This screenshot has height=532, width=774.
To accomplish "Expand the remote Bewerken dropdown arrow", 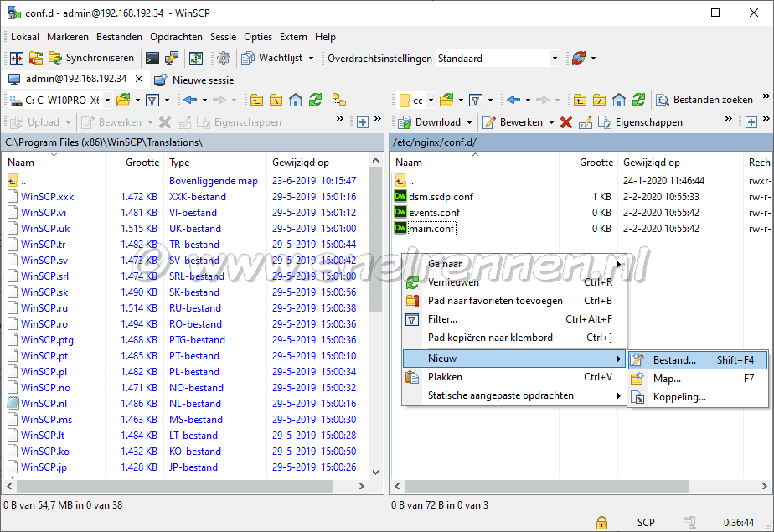I will pos(551,122).
